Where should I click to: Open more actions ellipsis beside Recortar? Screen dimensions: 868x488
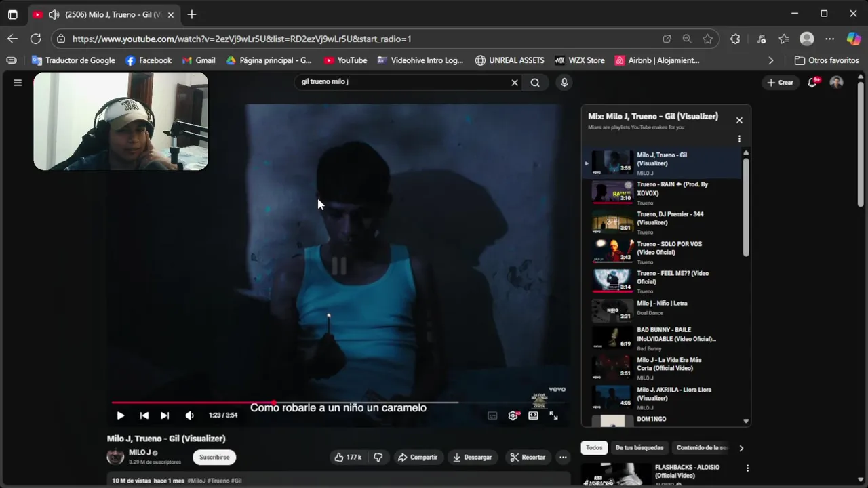pos(563,457)
